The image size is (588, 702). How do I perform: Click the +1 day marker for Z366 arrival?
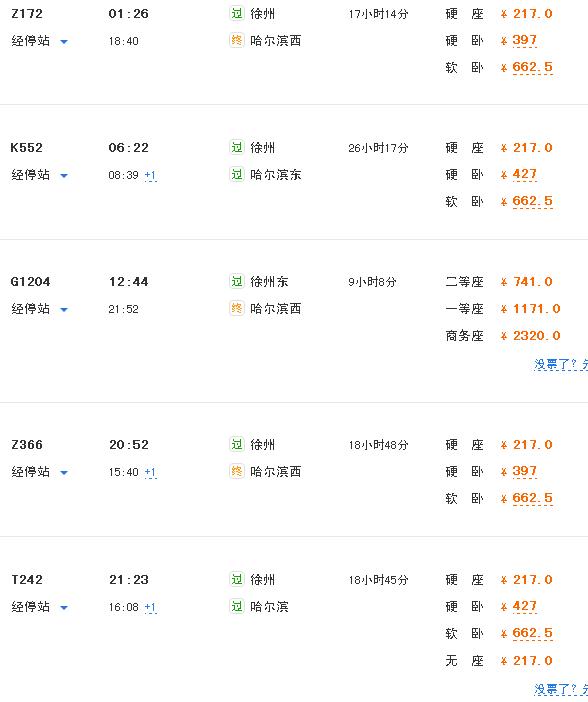[150, 472]
